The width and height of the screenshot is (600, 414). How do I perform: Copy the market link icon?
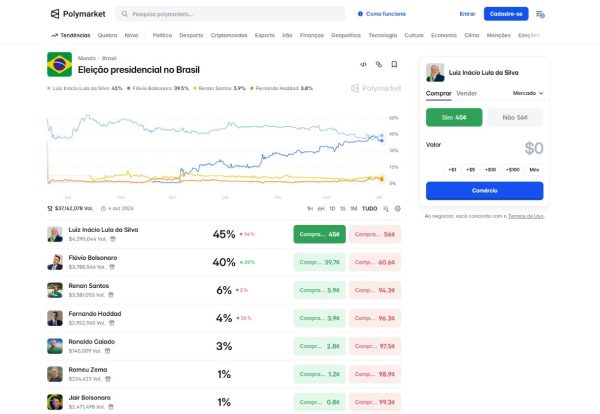(x=379, y=64)
